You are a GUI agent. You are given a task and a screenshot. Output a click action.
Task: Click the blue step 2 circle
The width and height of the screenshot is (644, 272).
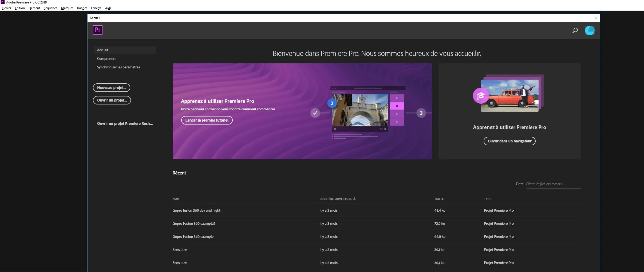pyautogui.click(x=332, y=103)
